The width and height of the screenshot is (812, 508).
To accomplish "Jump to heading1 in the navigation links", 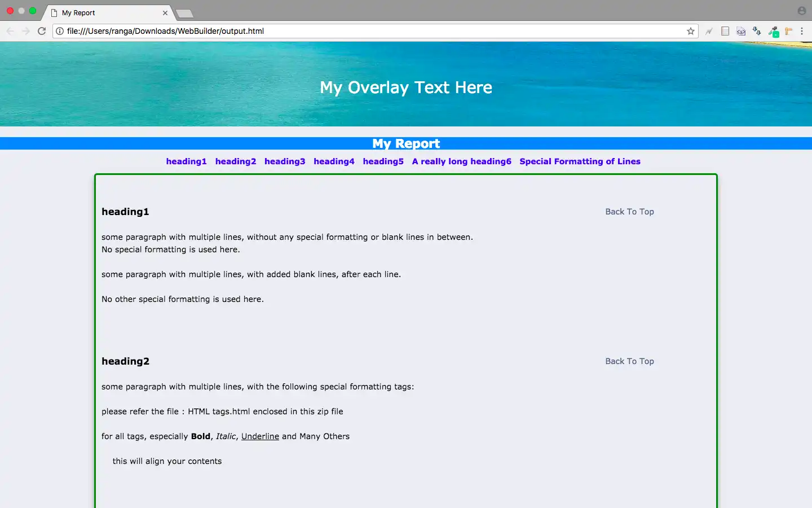I will pyautogui.click(x=186, y=161).
